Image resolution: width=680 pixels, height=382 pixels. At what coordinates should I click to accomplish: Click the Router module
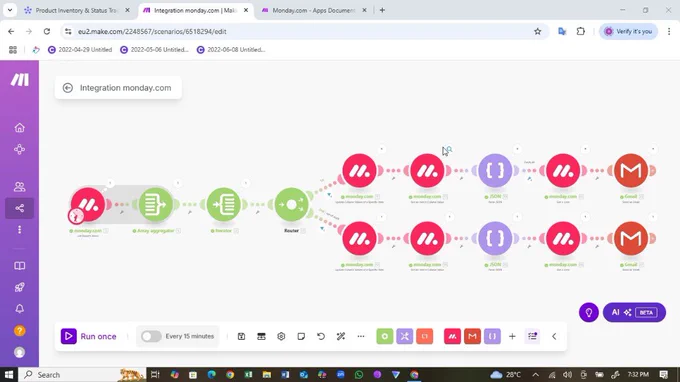click(x=291, y=204)
